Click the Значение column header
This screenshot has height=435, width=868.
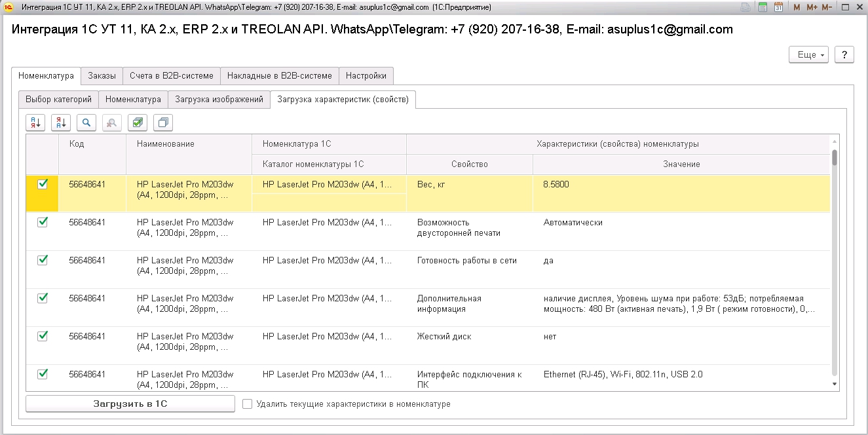[x=681, y=164]
